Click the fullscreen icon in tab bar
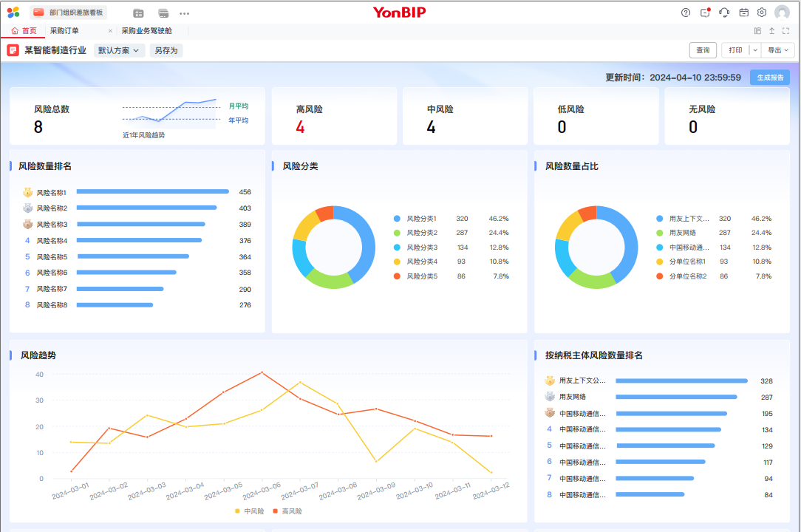Screen dimensions: 801x532 pyautogui.click(x=786, y=31)
